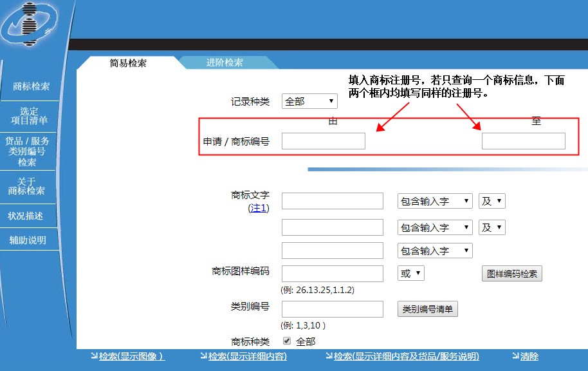
Task: Select 选定项目清单 in the sidebar
Action: (x=29, y=115)
